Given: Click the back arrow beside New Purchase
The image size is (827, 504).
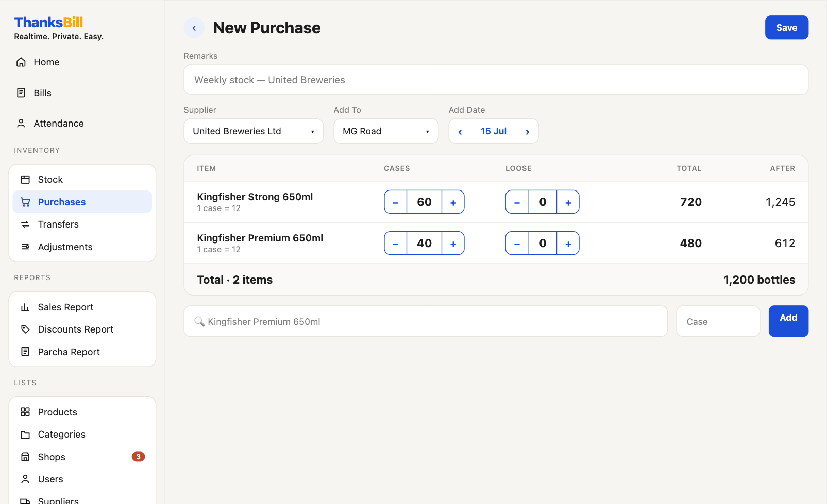Looking at the screenshot, I should click(x=194, y=28).
